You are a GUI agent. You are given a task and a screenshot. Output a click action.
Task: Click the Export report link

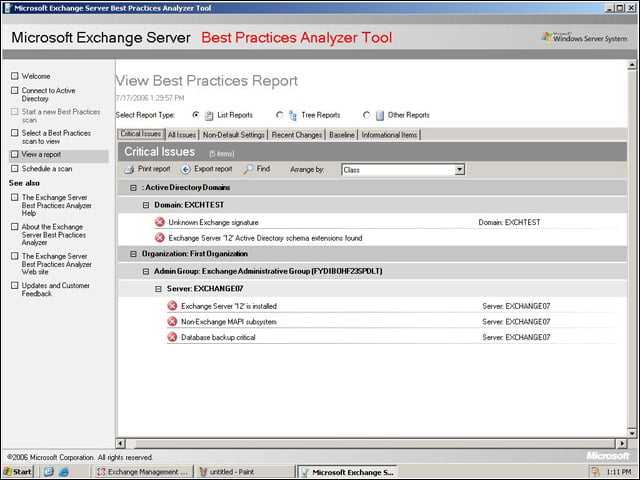[213, 169]
